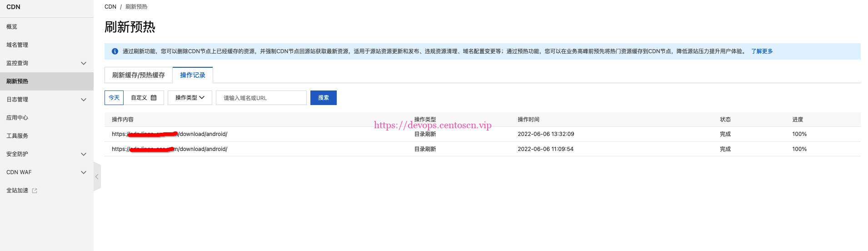Click the CDN breadcrumb link
868x251 pixels.
pos(110,7)
